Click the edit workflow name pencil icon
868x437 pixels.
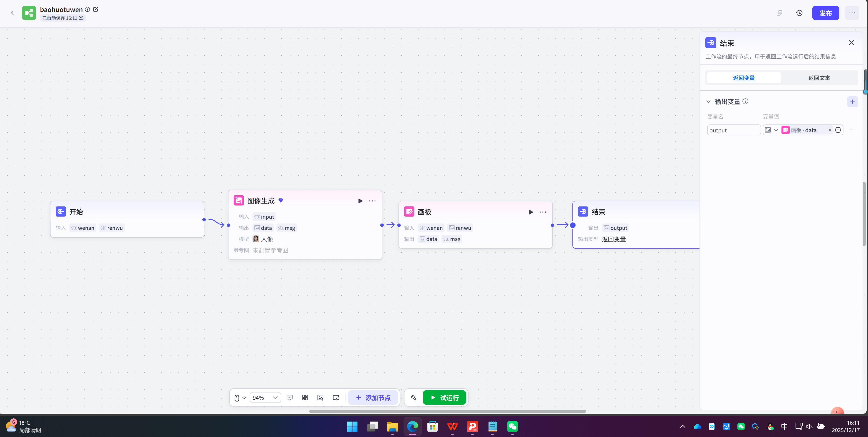[96, 10]
